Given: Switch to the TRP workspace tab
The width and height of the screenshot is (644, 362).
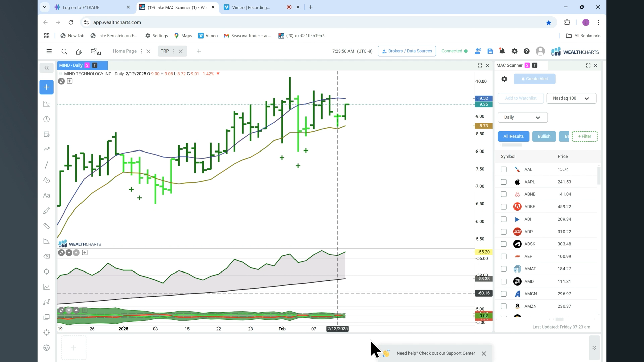Looking at the screenshot, I should (x=165, y=51).
